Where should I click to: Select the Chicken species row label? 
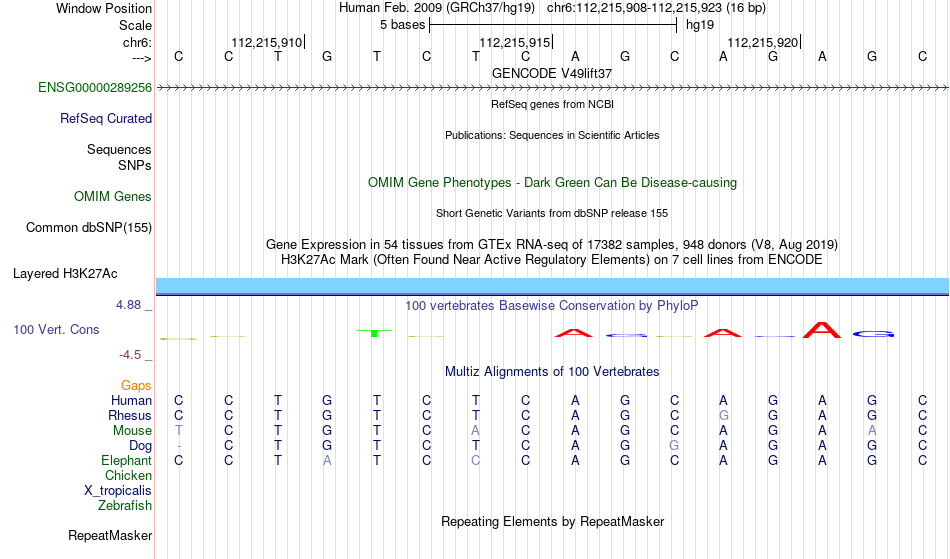[128, 476]
